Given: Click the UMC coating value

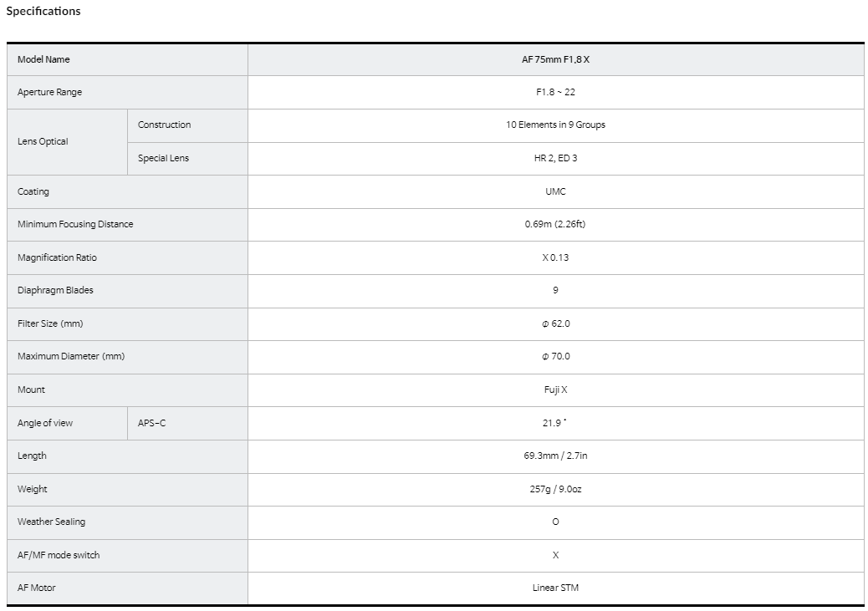Looking at the screenshot, I should point(555,191).
